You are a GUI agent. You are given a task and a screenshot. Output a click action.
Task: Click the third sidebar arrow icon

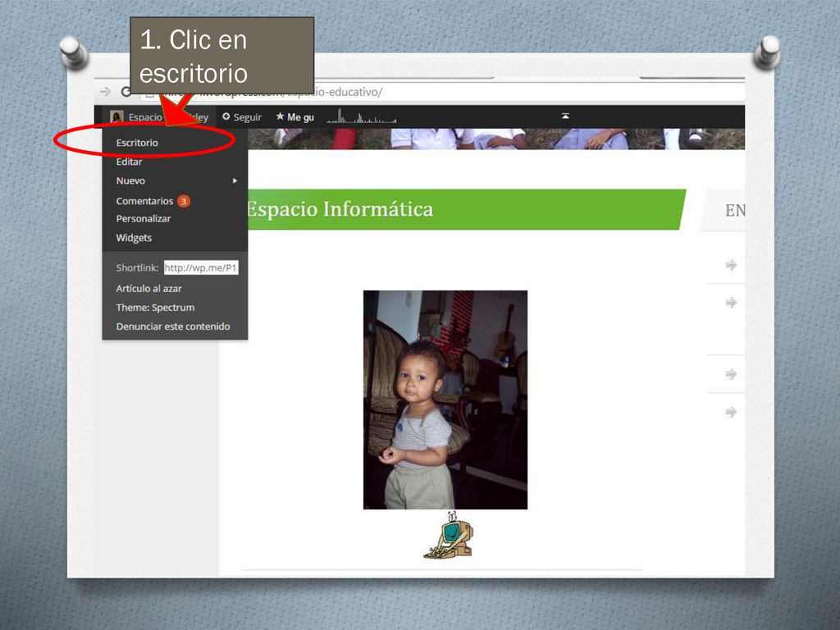(x=731, y=373)
